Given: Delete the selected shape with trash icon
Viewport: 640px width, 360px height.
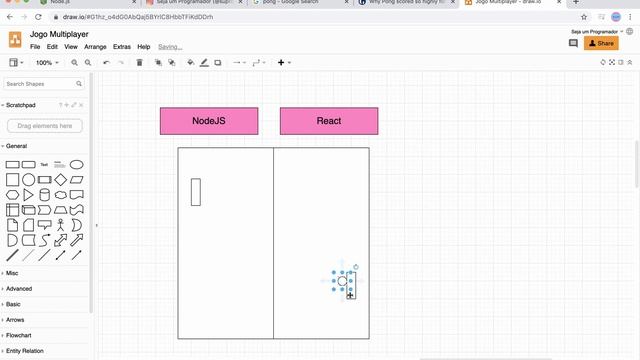Looking at the screenshot, I should point(140,62).
